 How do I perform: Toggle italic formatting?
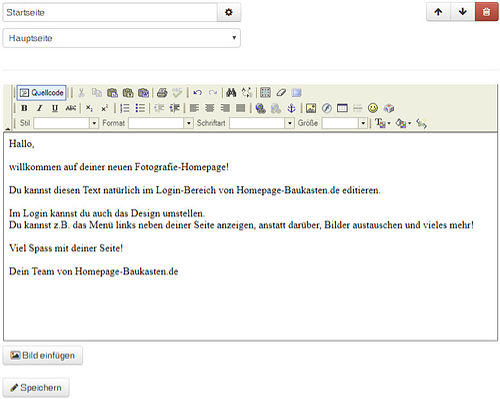pyautogui.click(x=39, y=108)
